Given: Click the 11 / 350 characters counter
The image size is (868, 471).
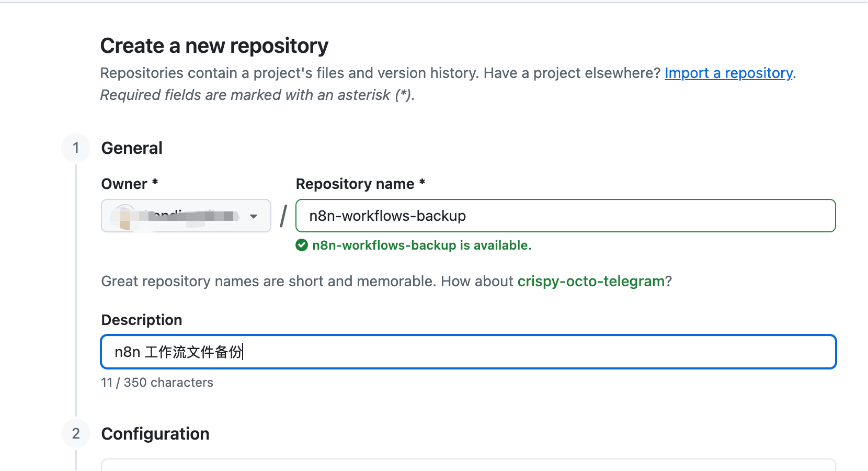Looking at the screenshot, I should (x=157, y=383).
